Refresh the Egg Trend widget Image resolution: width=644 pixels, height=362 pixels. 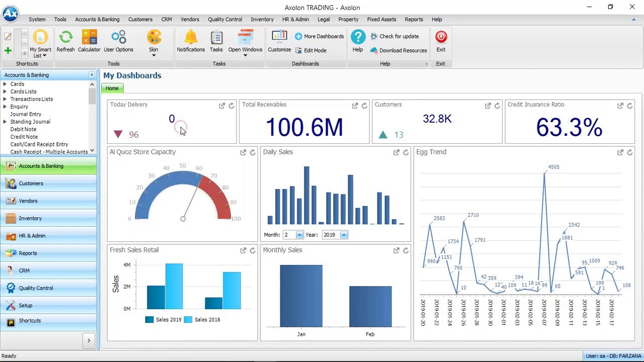point(629,152)
